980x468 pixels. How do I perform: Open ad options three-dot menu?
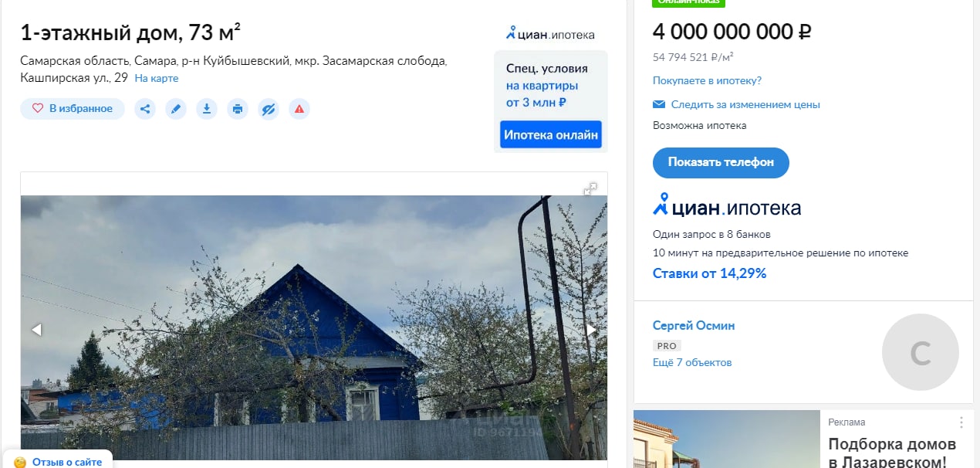click(x=961, y=422)
